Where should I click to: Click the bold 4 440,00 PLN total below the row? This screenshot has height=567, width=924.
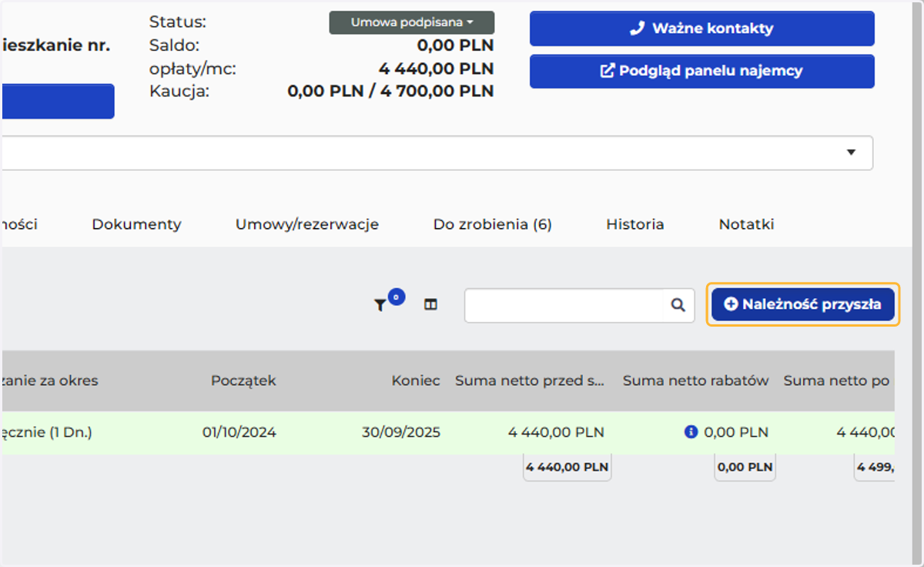pyautogui.click(x=567, y=467)
